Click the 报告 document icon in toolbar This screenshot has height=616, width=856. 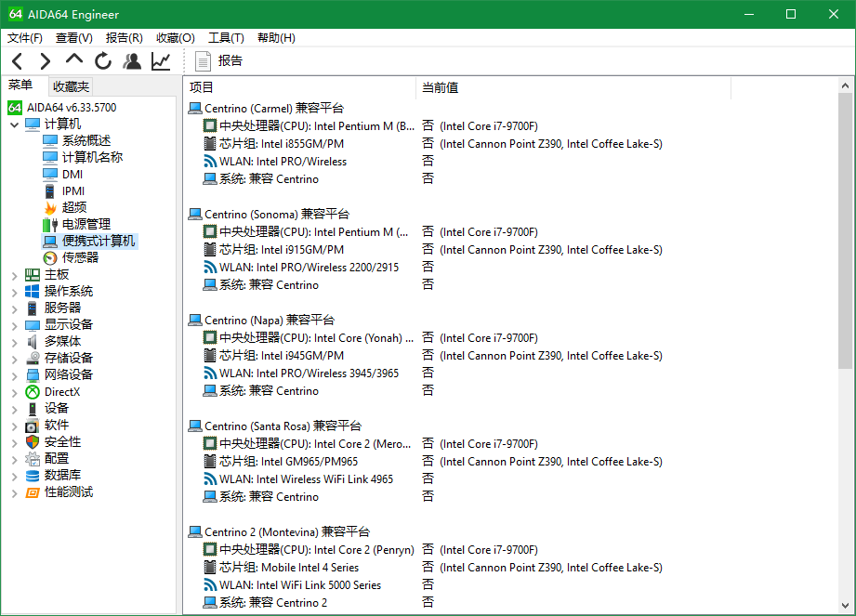pyautogui.click(x=203, y=61)
